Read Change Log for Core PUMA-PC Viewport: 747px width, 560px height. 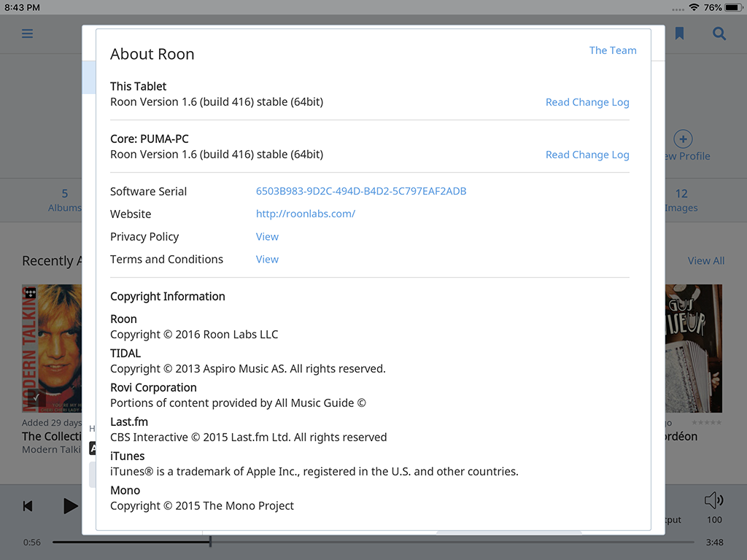point(587,155)
